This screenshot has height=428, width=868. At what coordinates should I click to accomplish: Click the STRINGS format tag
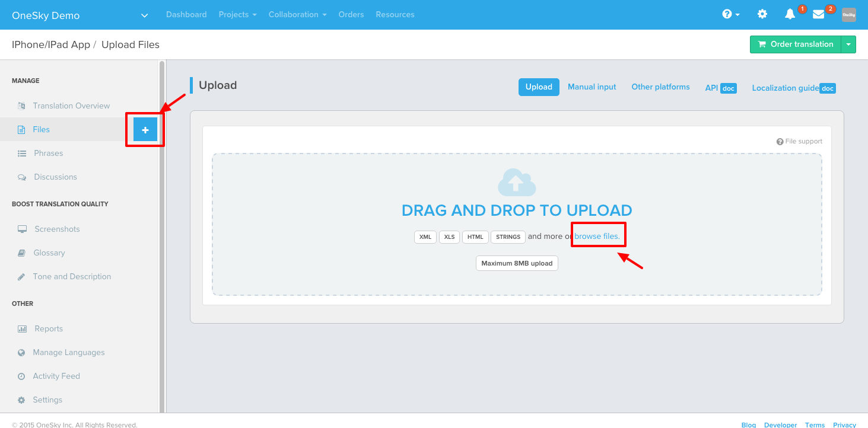tap(508, 237)
